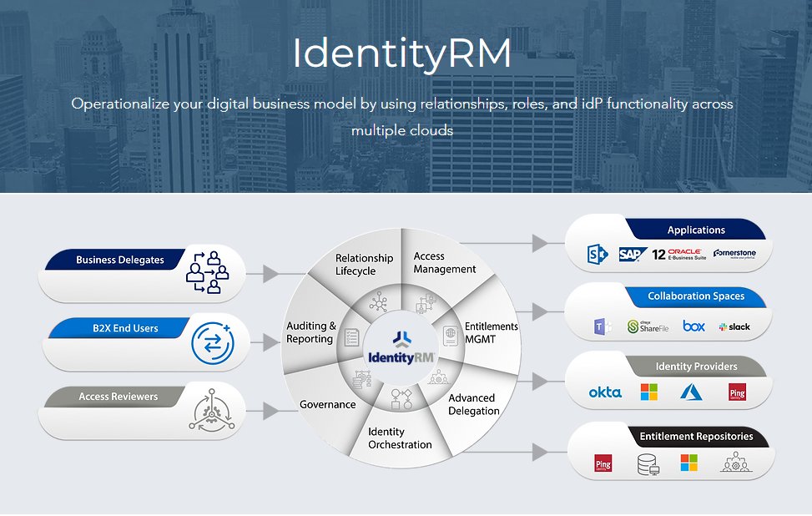The height and width of the screenshot is (516, 812).
Task: Click the Business Delegates header label
Action: (120, 260)
